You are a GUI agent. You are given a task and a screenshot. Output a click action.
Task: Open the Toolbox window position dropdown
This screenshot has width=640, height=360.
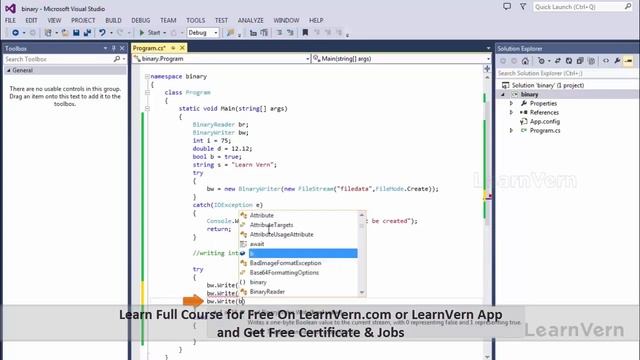[105, 48]
